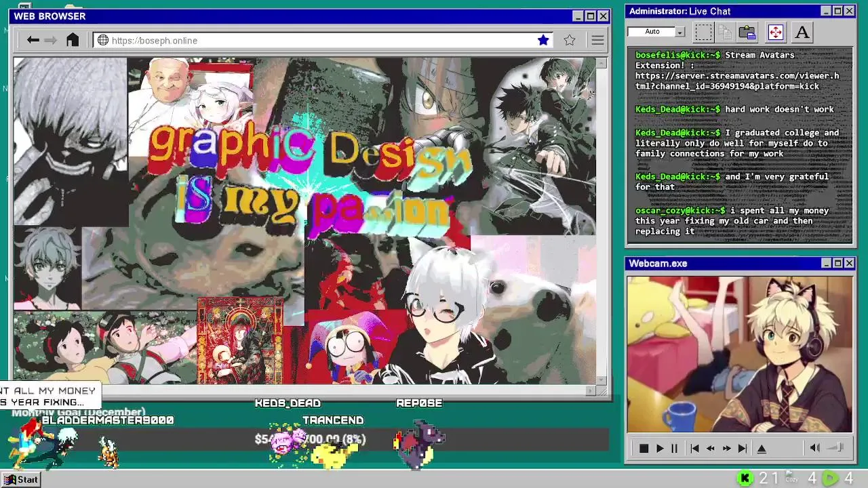Go forward with the browser forward arrow

click(51, 40)
